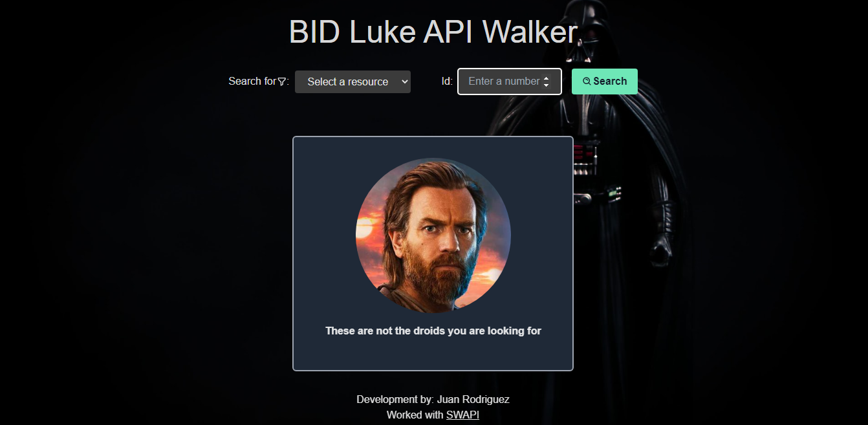This screenshot has height=425, width=868.
Task: Open the SWAPI link in footer
Action: tap(462, 415)
